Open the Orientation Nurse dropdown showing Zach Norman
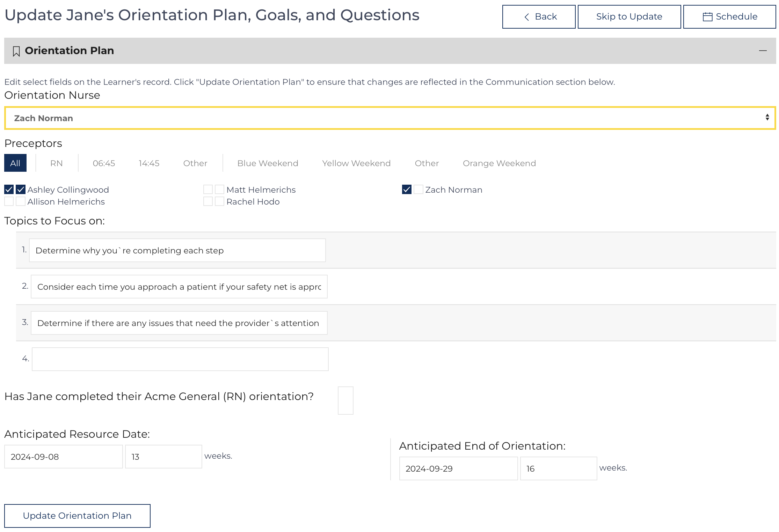Viewport: 779px width, 532px height. point(390,118)
